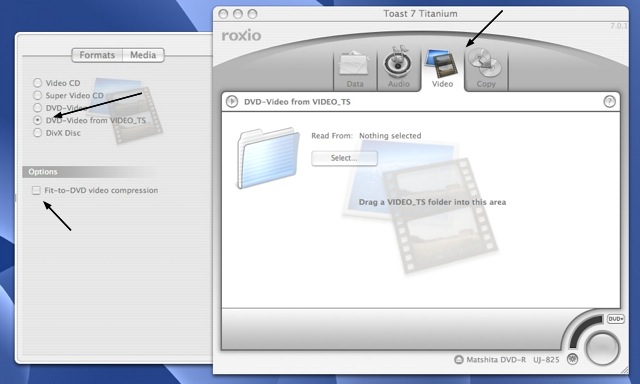This screenshot has width=640, height=384.
Task: Click the "Nothing selected" text
Action: [390, 136]
